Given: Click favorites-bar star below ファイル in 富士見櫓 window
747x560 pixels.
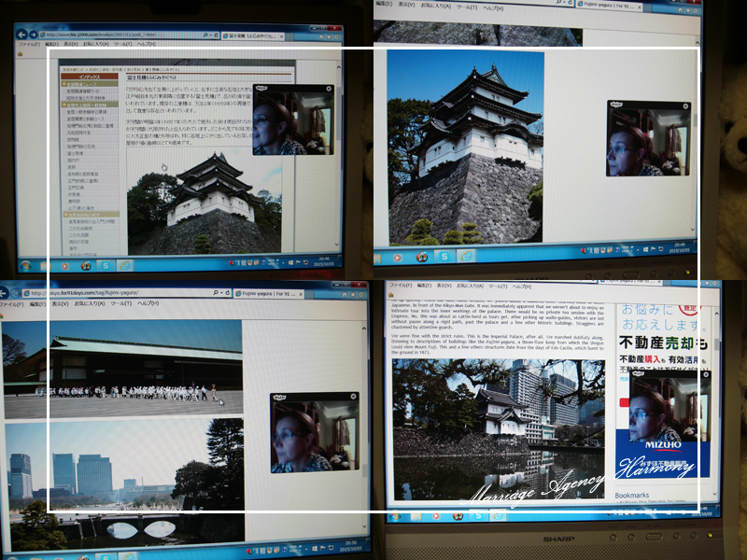Looking at the screenshot, I should point(20,54).
